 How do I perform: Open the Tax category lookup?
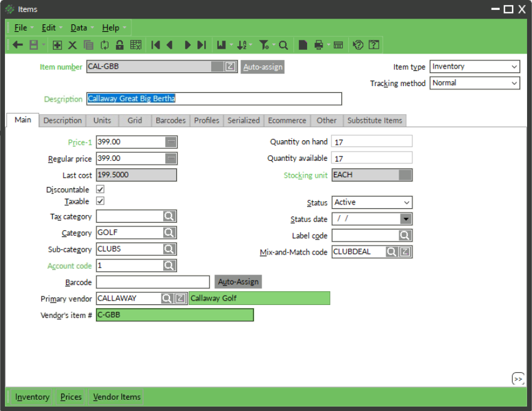(169, 216)
